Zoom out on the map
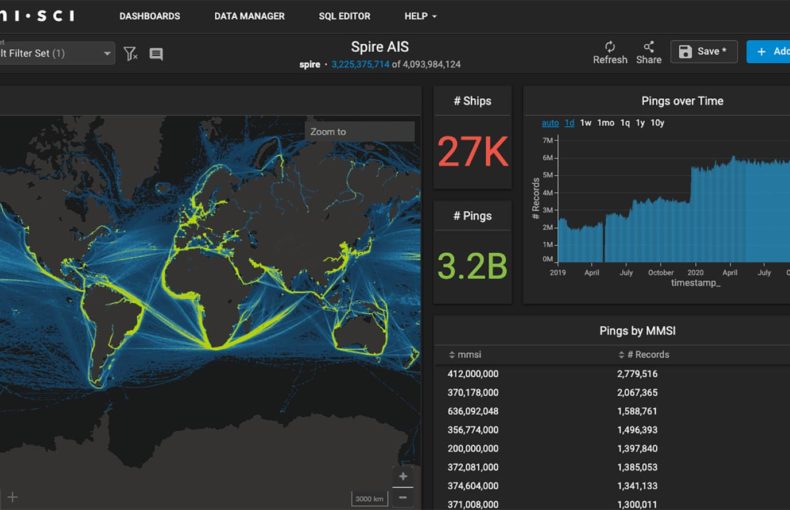790x510 pixels. tap(403, 498)
